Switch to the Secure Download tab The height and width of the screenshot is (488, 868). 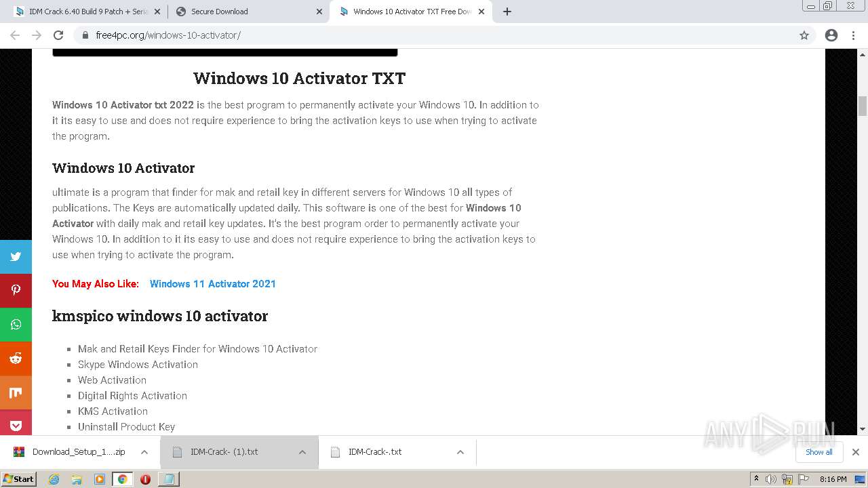point(248,12)
